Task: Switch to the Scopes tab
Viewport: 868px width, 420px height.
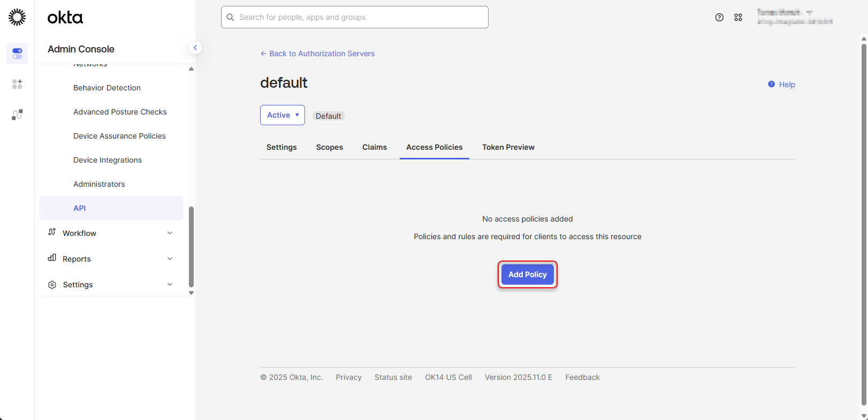Action: (329, 147)
